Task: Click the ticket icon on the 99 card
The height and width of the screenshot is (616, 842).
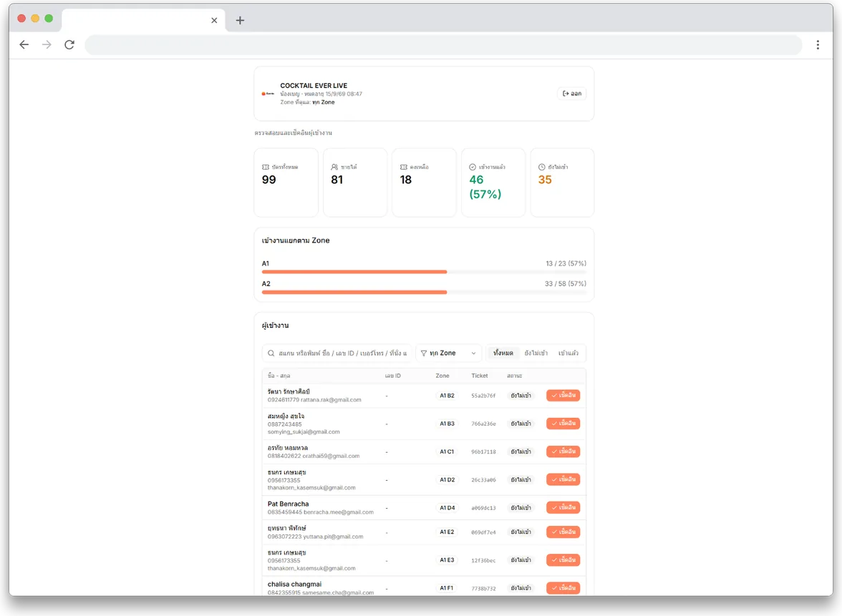Action: 265,167
